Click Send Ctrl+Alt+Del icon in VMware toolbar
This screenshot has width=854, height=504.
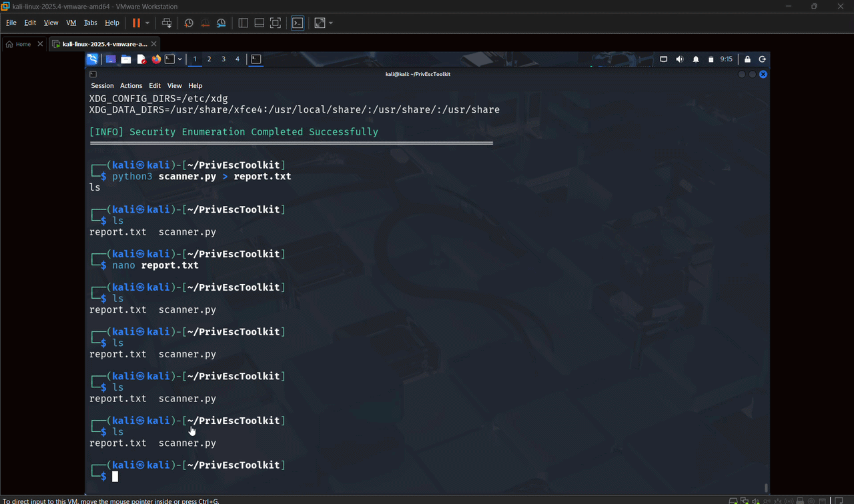click(167, 23)
